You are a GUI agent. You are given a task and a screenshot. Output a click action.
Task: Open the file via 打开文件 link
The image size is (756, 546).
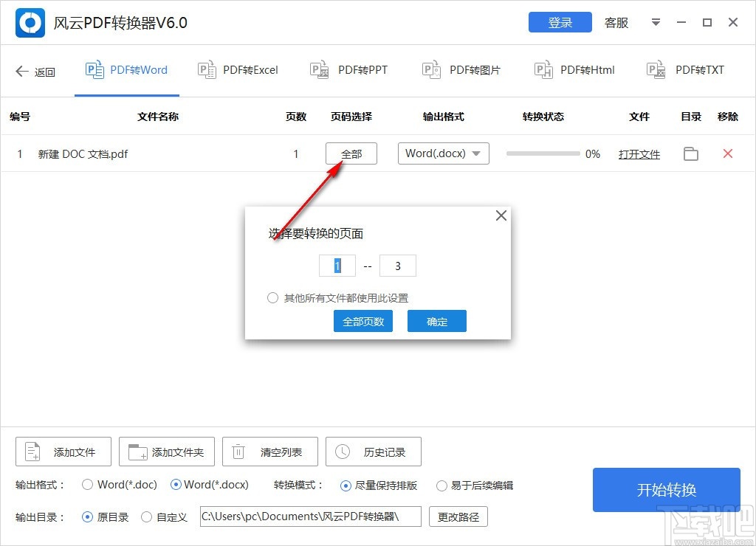[639, 153]
